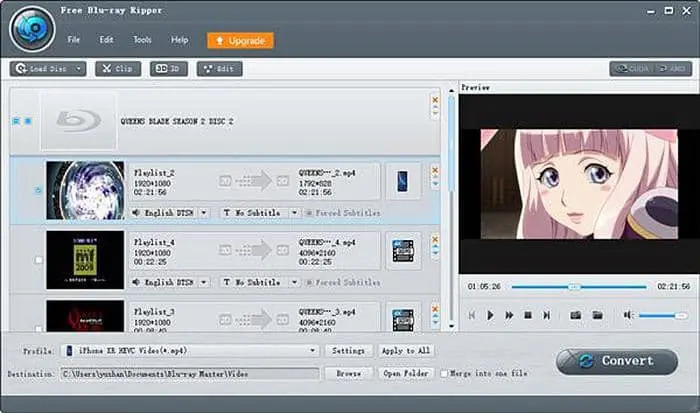Toggle the Playlist_3 checkbox
The width and height of the screenshot is (700, 413).
pos(39,329)
